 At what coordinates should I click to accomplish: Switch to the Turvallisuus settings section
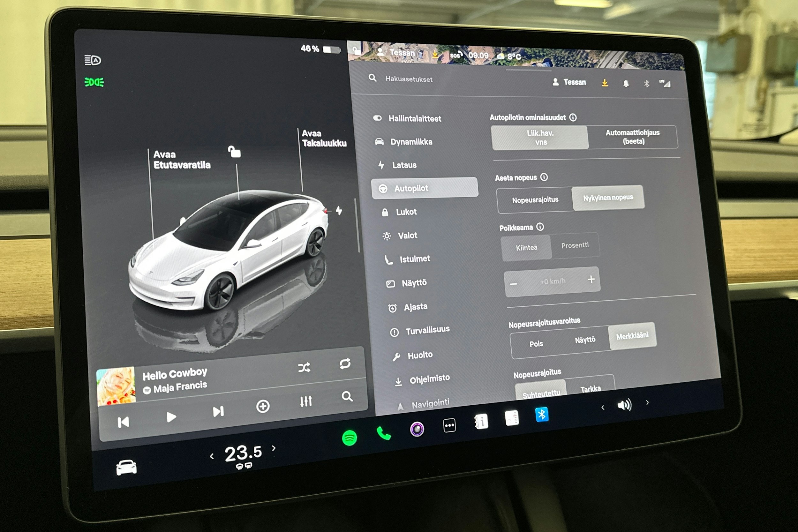coord(427,329)
